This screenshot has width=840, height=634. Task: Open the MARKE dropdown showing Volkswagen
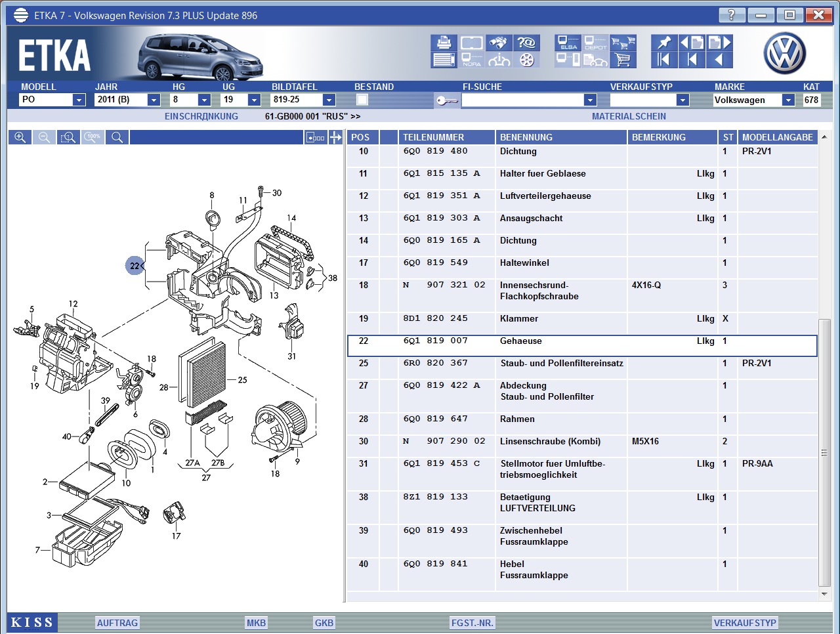787,100
